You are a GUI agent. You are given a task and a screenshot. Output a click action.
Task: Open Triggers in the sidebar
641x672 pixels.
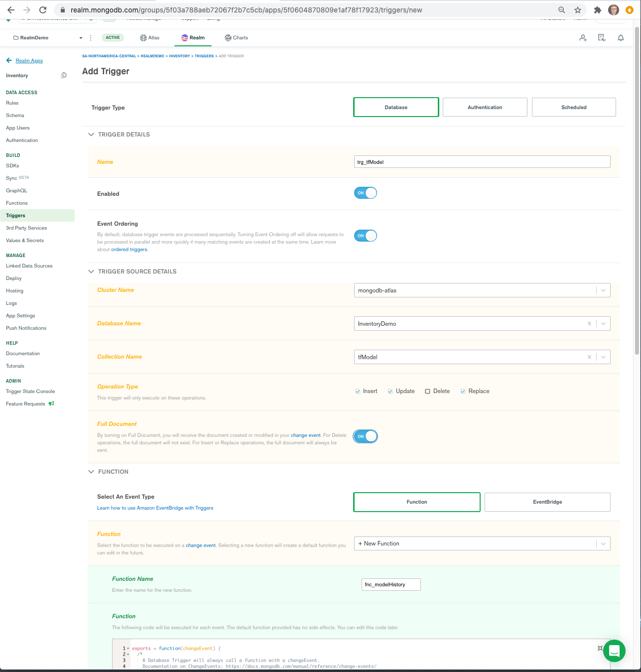[x=37, y=216]
